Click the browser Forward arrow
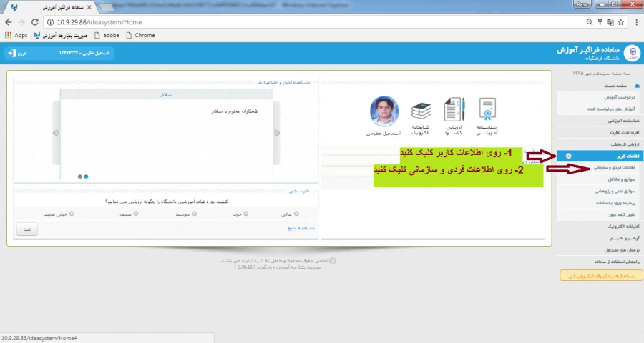This screenshot has width=644, height=343. click(x=21, y=22)
